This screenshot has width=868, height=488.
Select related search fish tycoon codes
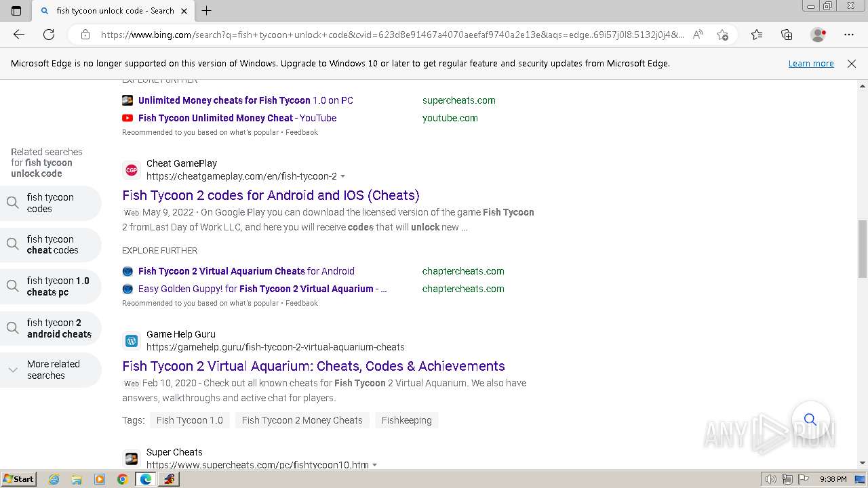[50, 203]
